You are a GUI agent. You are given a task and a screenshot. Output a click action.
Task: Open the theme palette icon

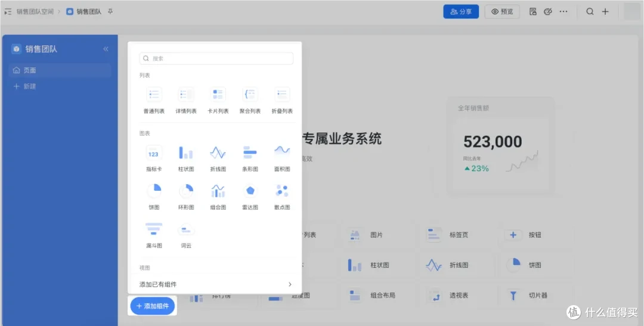[548, 11]
